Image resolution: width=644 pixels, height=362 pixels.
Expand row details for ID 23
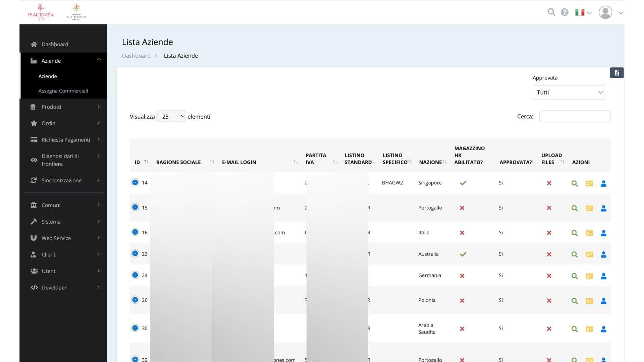point(135,253)
